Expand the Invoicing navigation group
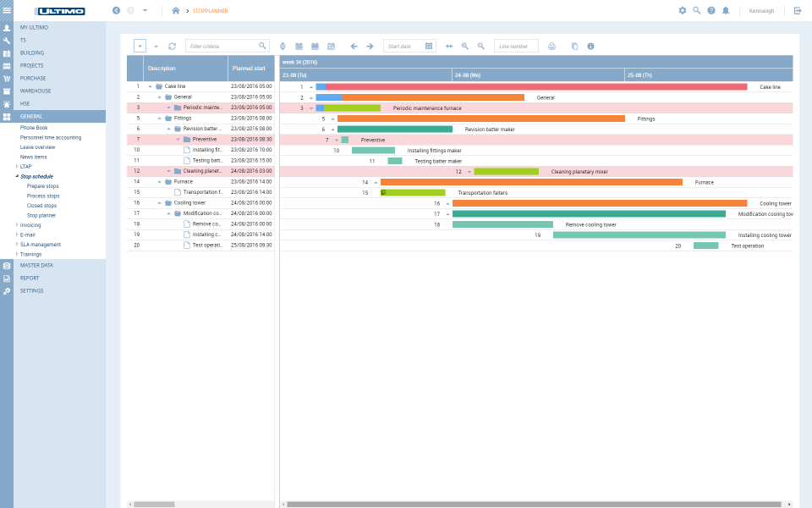 (17, 225)
